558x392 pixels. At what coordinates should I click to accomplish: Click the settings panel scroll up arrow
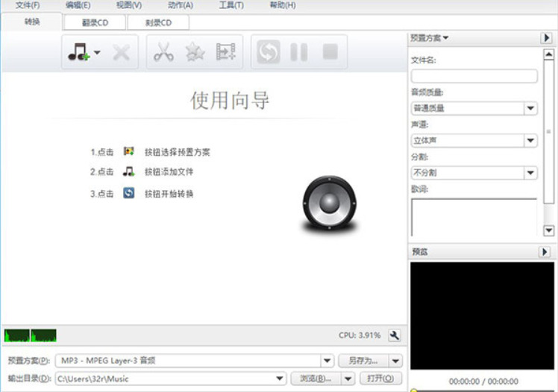pyautogui.click(x=549, y=54)
